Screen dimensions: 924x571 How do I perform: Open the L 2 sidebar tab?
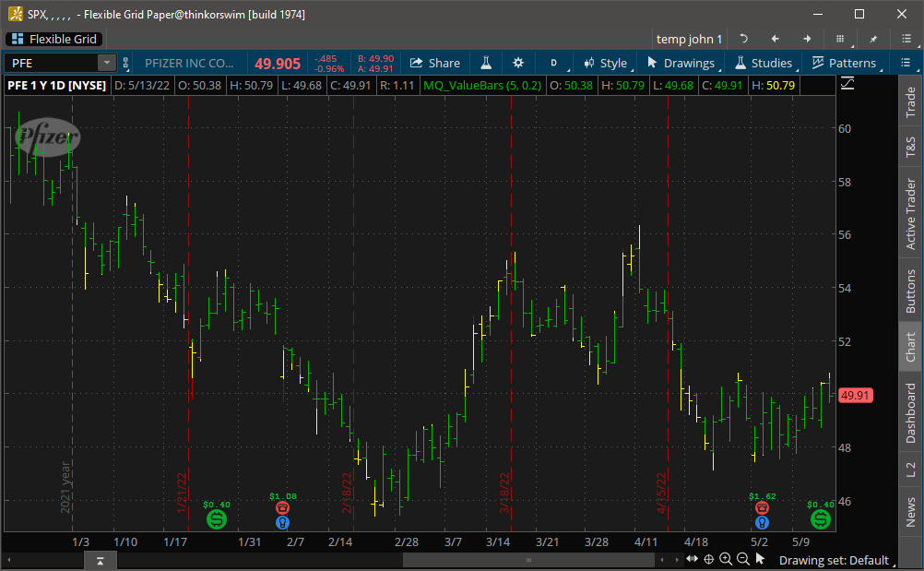click(x=910, y=470)
